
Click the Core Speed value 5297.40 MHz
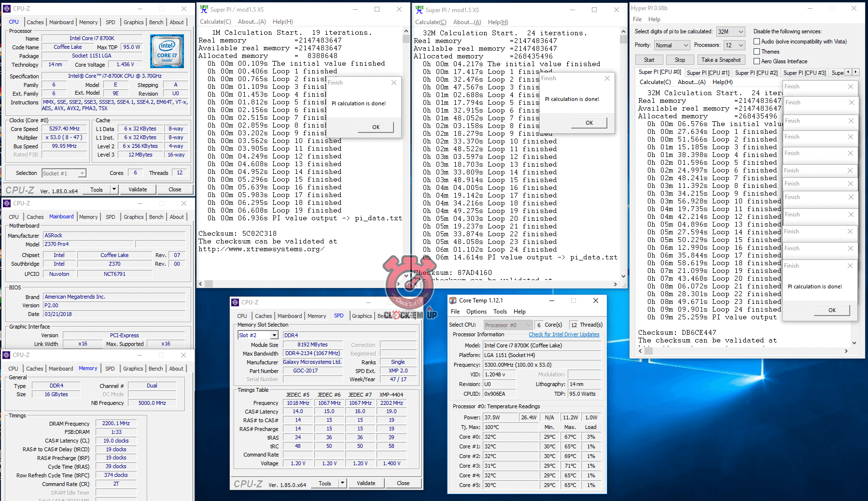pyautogui.click(x=64, y=129)
